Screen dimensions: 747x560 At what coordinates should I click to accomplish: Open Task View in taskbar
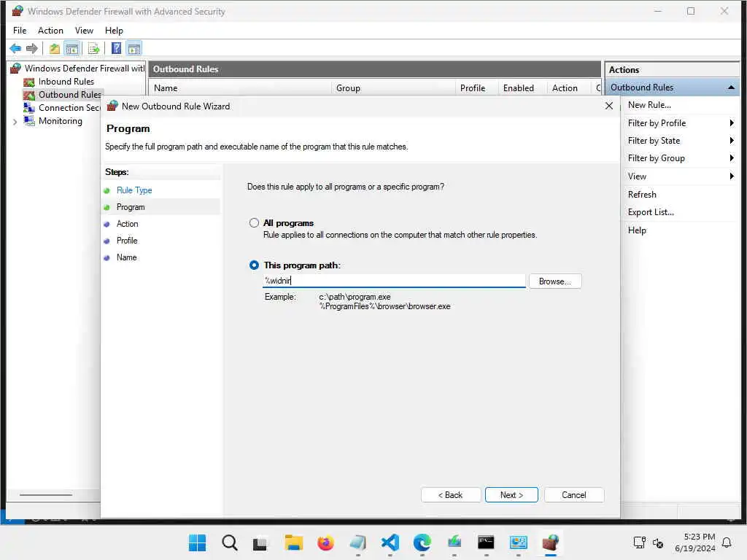[260, 543]
